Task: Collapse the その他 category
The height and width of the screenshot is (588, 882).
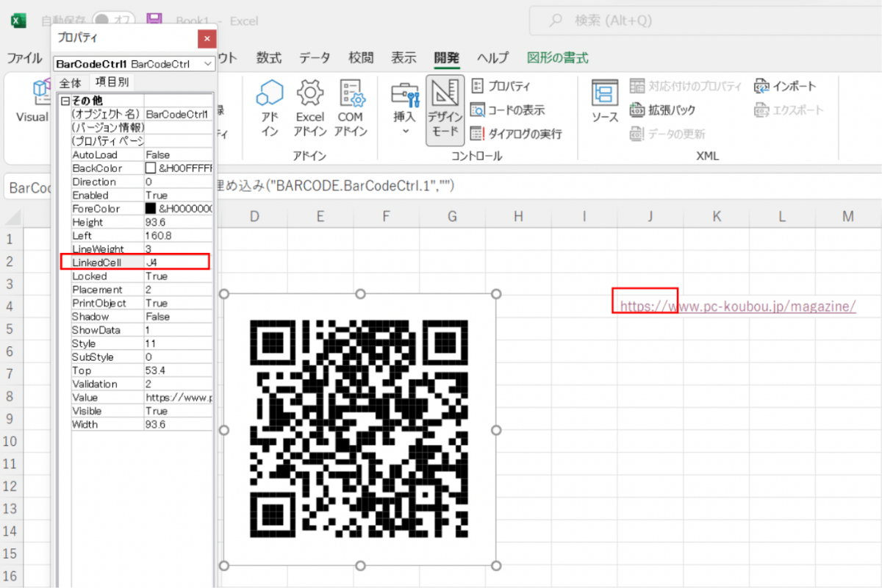Action: [65, 100]
